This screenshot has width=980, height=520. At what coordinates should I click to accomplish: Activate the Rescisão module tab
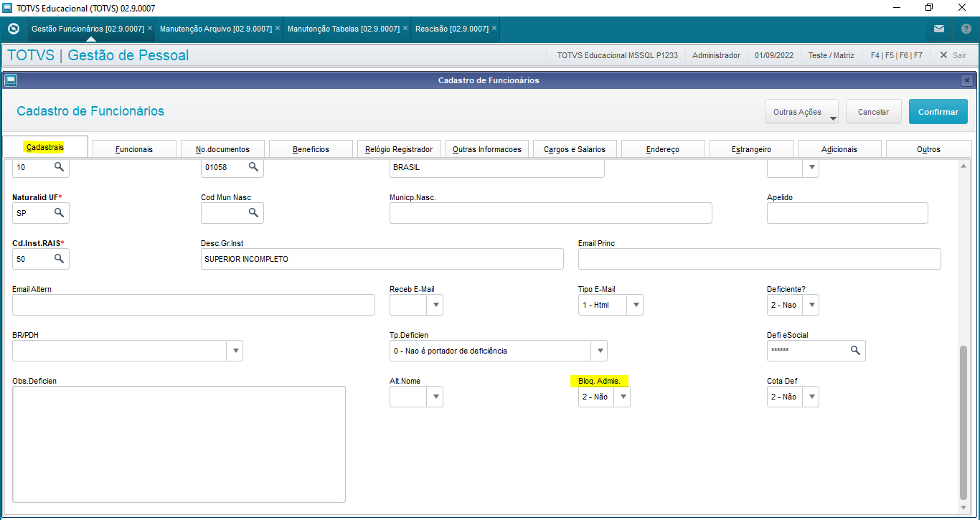[x=452, y=29]
